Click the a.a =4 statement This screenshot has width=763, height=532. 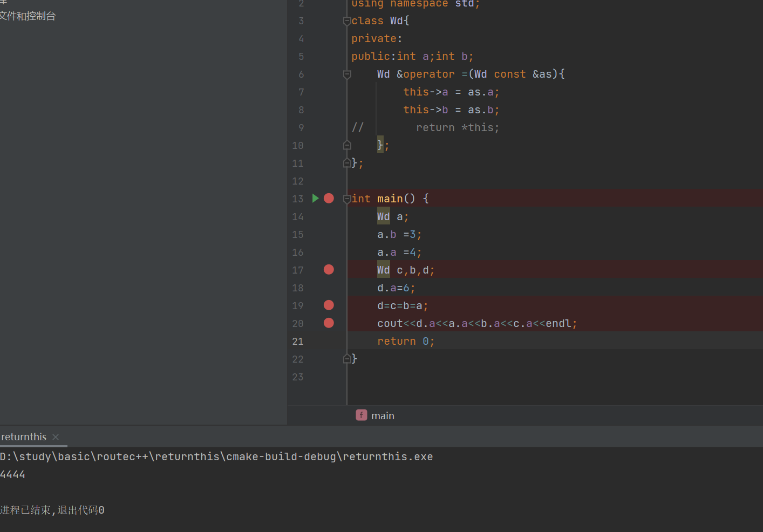click(399, 252)
